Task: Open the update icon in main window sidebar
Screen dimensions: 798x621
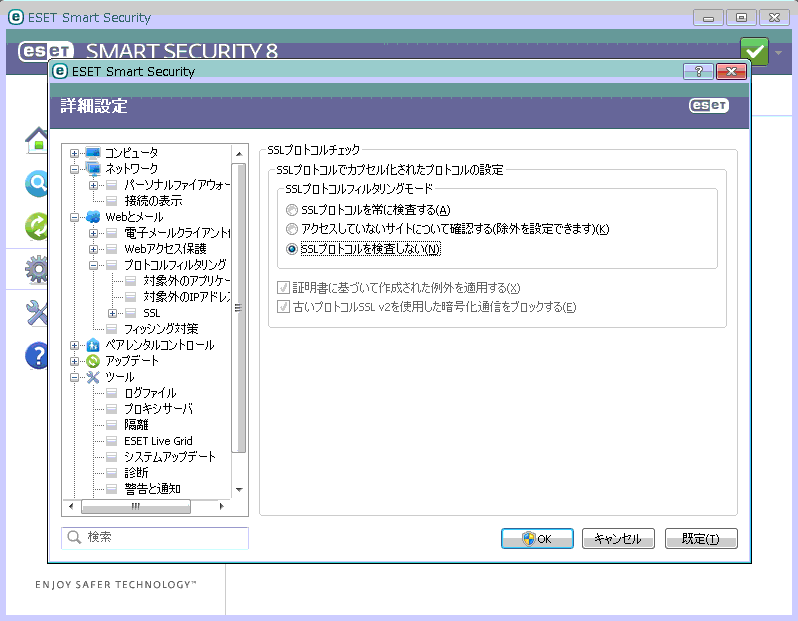Action: point(37,226)
